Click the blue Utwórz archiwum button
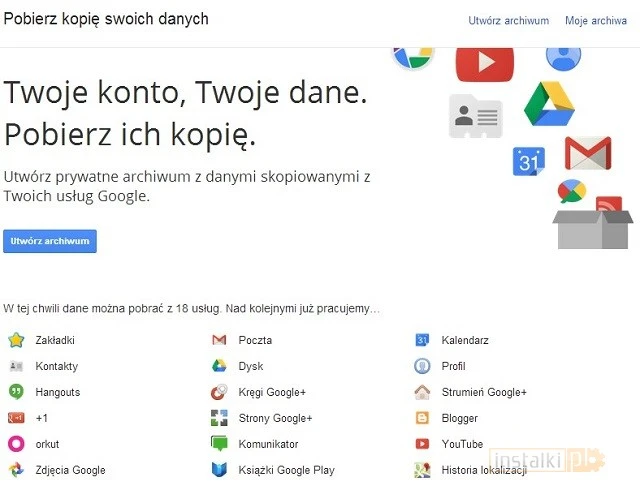This screenshot has width=640, height=503. coord(50,241)
